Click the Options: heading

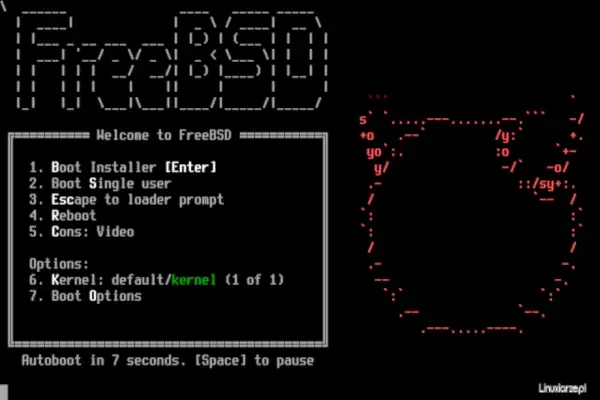point(59,264)
